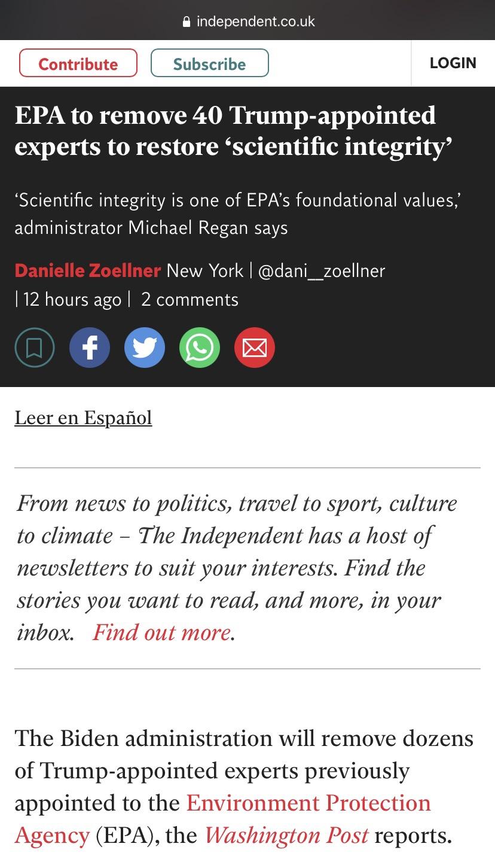Open author Danielle Zoellner's profile
The image size is (495, 868).
click(x=88, y=270)
